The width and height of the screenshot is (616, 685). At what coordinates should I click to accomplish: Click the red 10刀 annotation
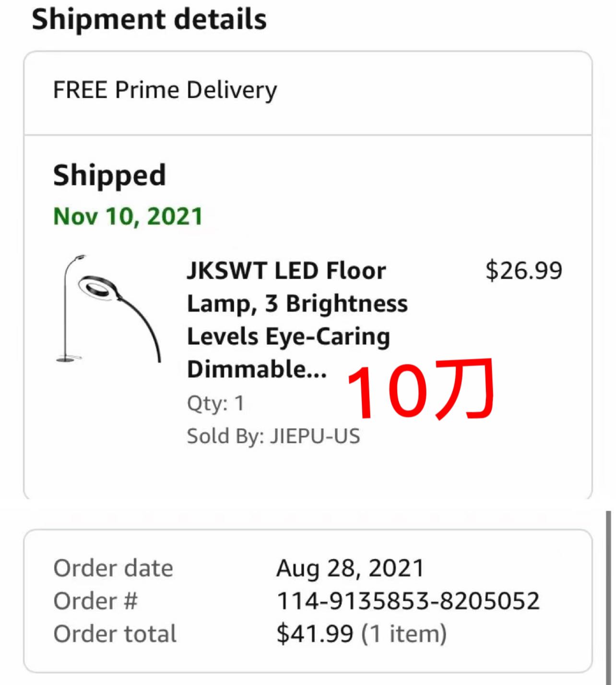(x=421, y=390)
